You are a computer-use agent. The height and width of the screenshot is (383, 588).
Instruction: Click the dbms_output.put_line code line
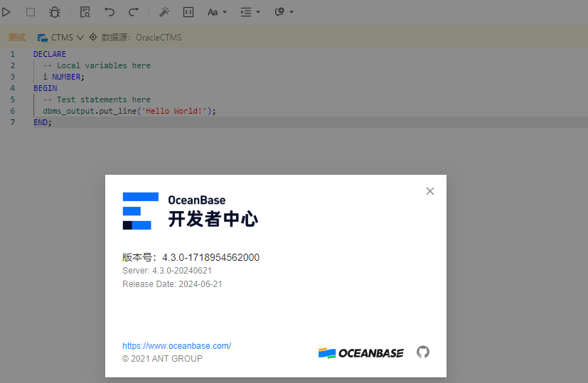pyautogui.click(x=129, y=111)
